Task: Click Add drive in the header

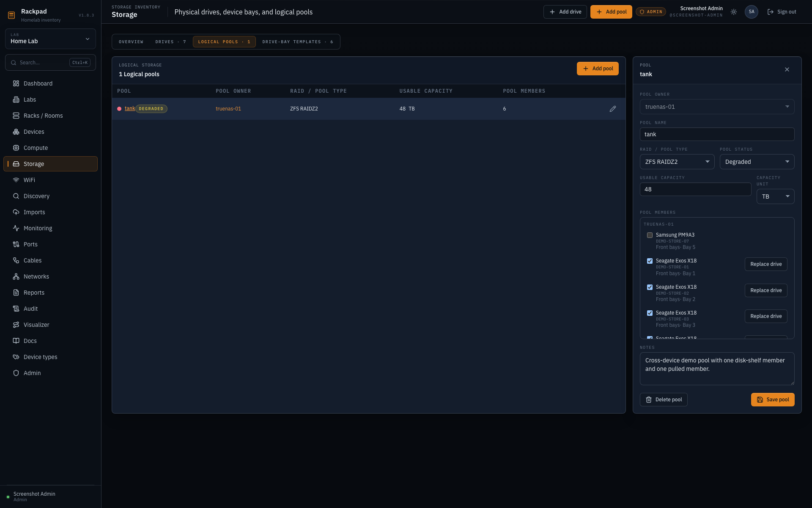Action: click(x=565, y=12)
